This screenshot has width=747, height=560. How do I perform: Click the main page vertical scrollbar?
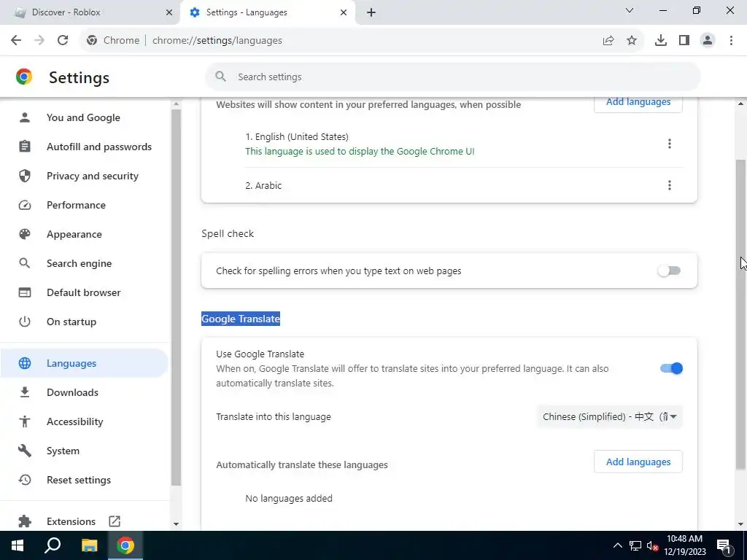click(x=740, y=314)
